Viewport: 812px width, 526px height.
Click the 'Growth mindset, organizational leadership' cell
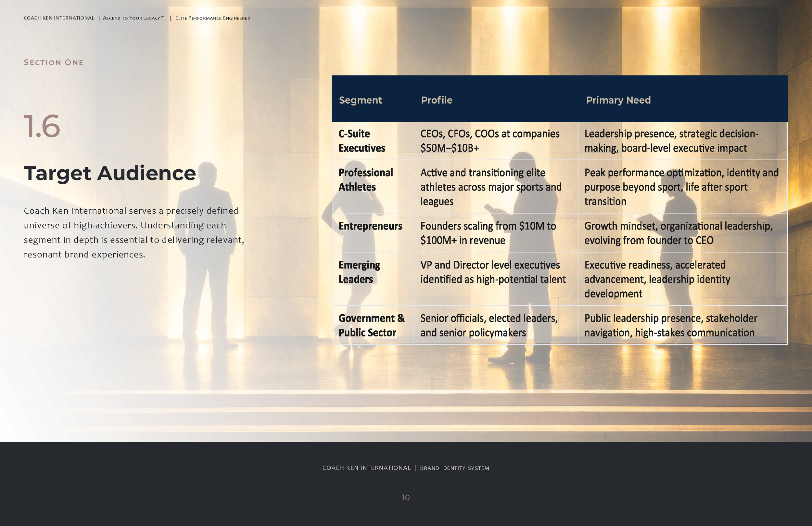[683, 233]
